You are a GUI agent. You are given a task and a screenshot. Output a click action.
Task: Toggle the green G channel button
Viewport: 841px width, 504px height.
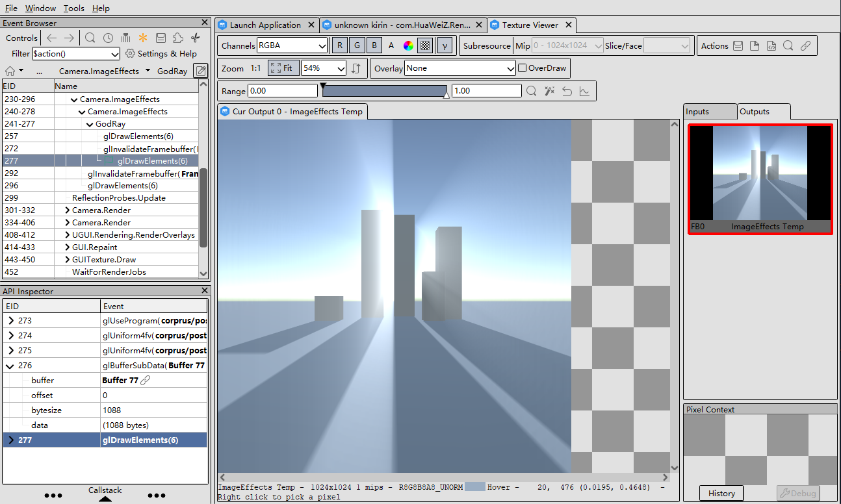[357, 45]
